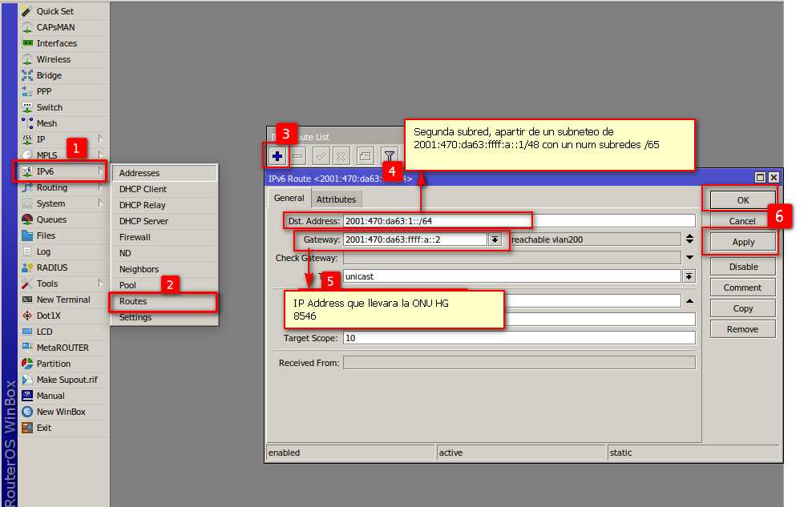Viewport: 812px width, 507px height.
Task: Open Queues in the sidebar
Action: tap(51, 219)
